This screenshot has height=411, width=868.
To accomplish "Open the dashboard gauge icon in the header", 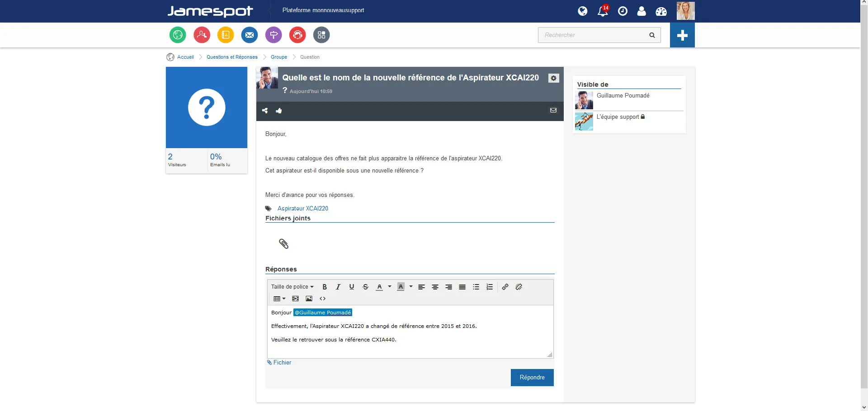I will (x=661, y=11).
